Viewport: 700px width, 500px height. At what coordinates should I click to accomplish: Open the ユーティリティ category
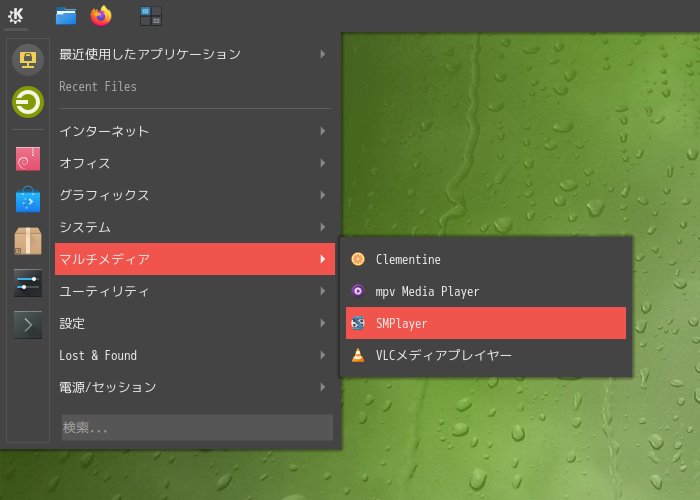[x=195, y=291]
